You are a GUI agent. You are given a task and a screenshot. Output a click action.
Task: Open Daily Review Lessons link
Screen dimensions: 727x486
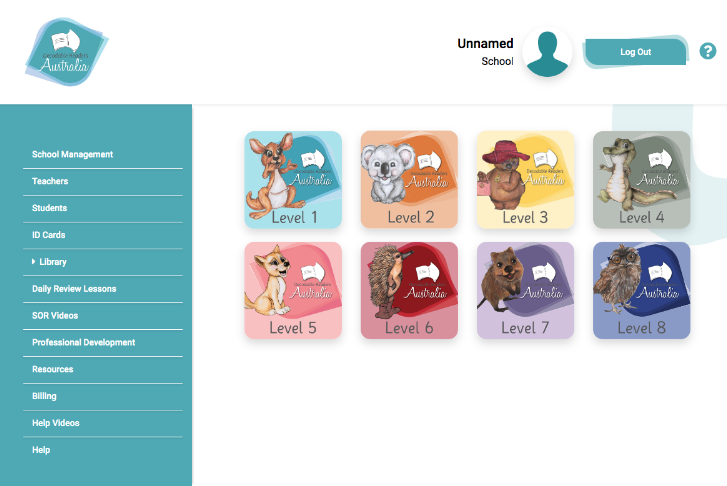click(74, 289)
